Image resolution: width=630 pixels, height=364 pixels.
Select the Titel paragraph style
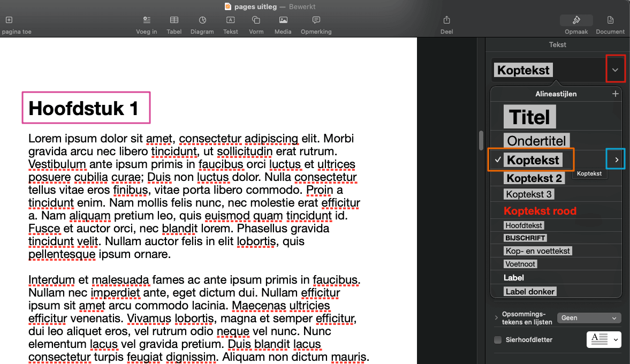click(x=529, y=117)
